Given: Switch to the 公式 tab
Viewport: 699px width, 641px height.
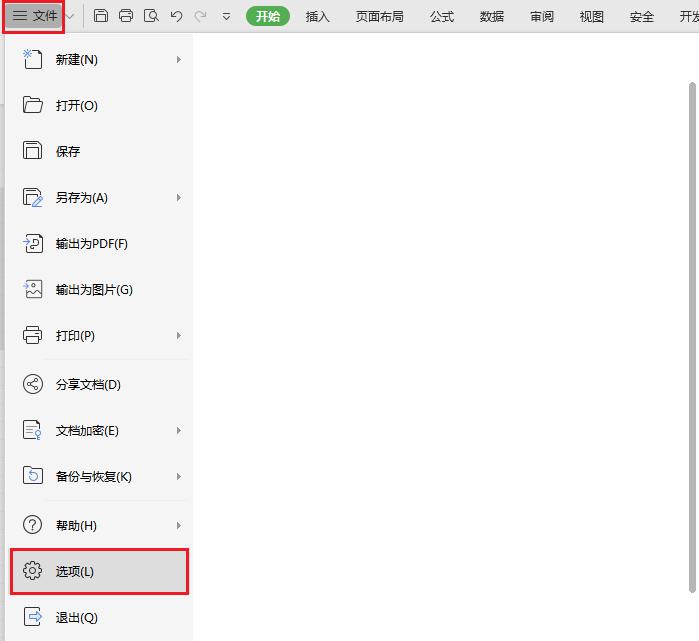Looking at the screenshot, I should coord(442,17).
